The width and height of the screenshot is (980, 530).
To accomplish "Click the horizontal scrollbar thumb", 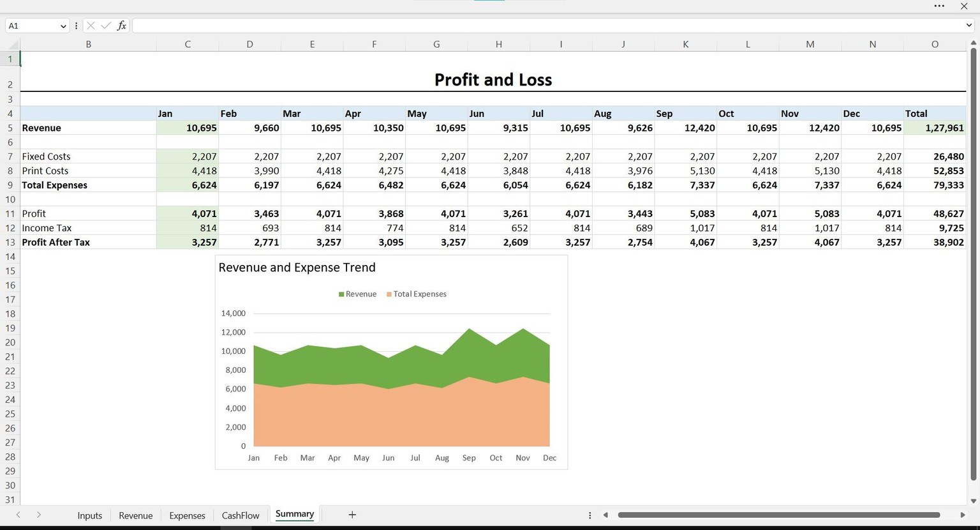I will tap(779, 515).
